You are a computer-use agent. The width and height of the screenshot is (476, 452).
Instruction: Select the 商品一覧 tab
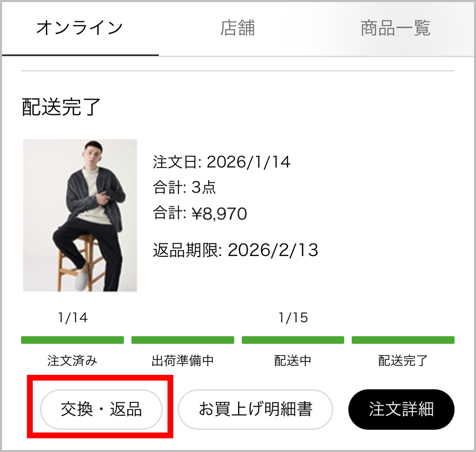point(396,29)
